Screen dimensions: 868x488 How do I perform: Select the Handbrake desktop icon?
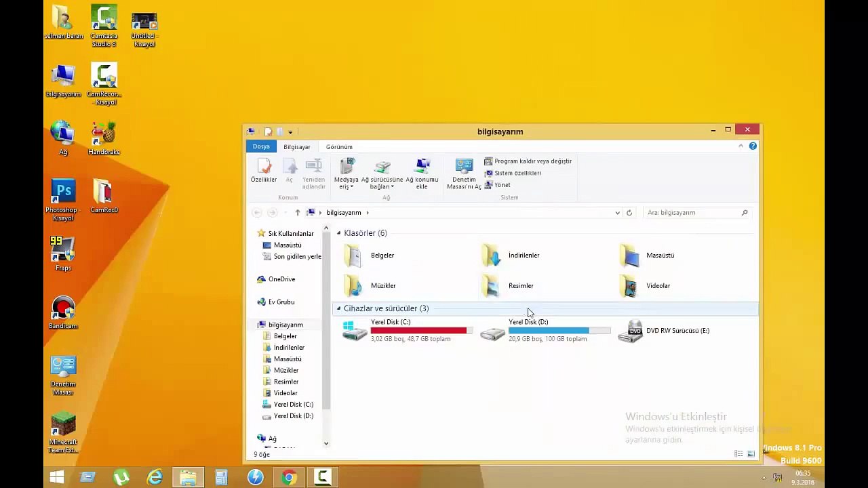pos(104,138)
